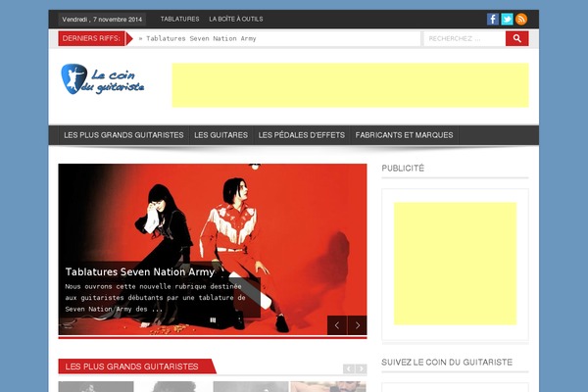
Task: Open Les Pédales d'Effets nav item
Action: (x=302, y=135)
